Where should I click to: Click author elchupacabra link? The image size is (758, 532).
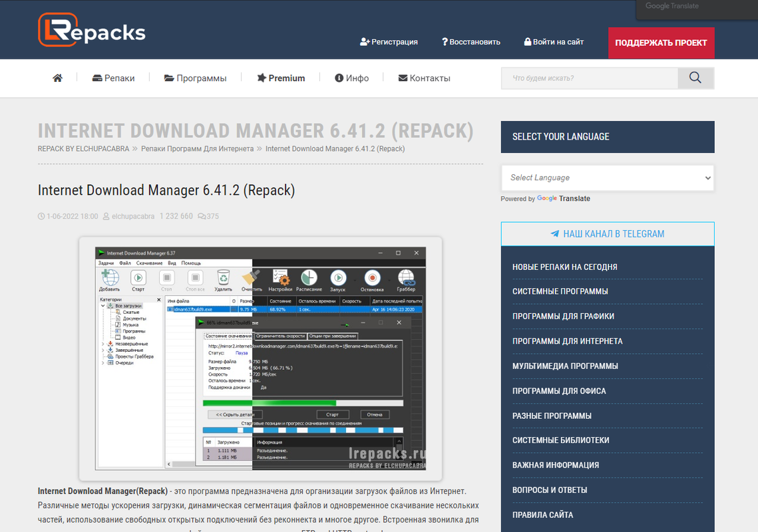(133, 217)
